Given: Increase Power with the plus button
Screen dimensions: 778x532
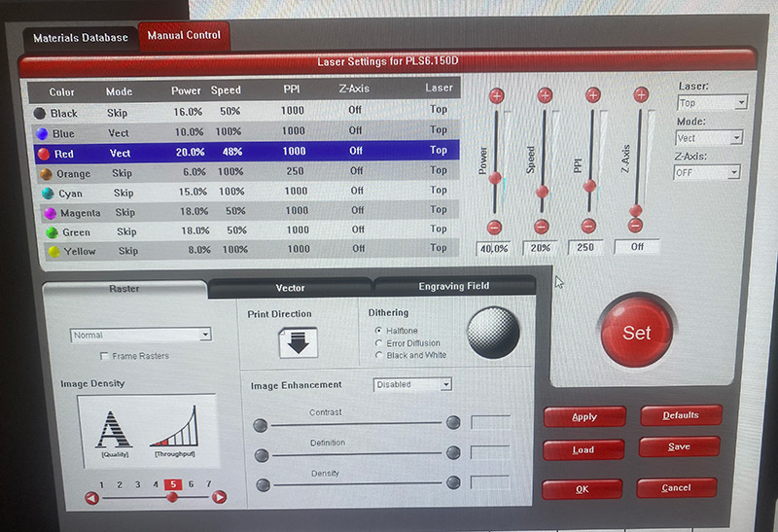Looking at the screenshot, I should tap(497, 95).
